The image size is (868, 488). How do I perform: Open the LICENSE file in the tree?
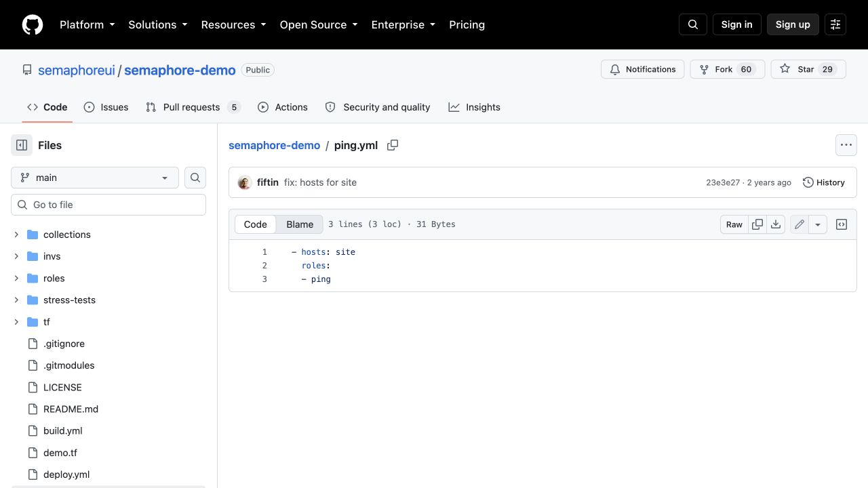pyautogui.click(x=62, y=387)
